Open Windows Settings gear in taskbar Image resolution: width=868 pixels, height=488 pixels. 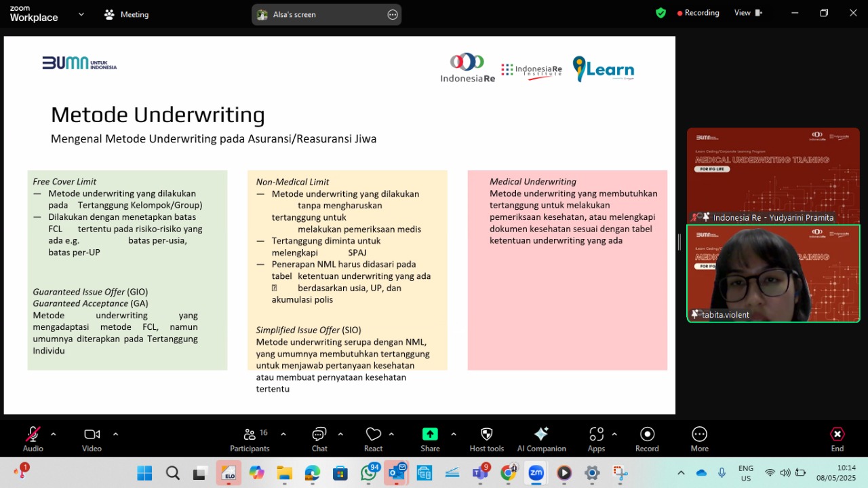pos(592,472)
